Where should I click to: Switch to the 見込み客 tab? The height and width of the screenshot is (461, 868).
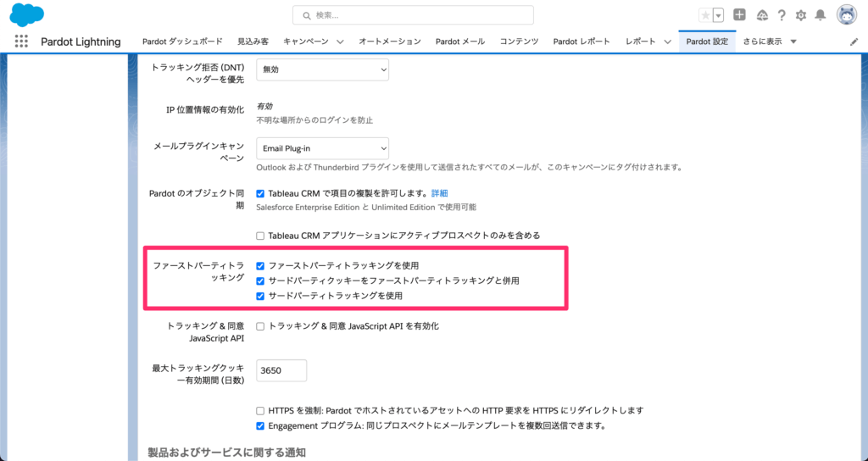coord(253,42)
